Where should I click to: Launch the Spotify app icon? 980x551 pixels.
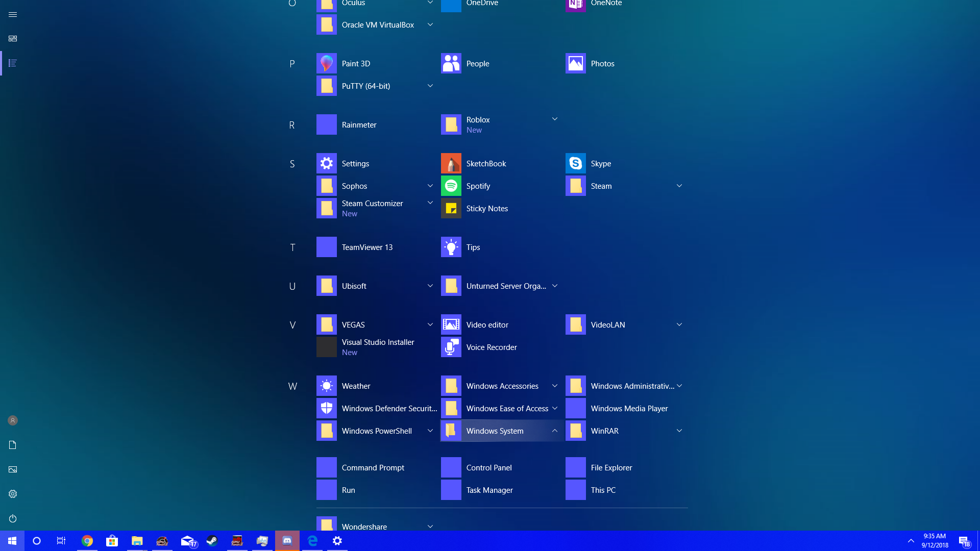[x=451, y=186]
